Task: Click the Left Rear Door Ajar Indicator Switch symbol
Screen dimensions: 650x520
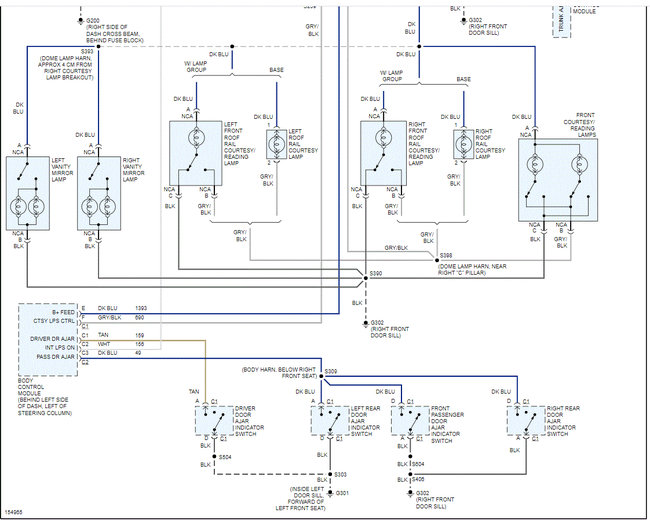Action: [x=330, y=420]
